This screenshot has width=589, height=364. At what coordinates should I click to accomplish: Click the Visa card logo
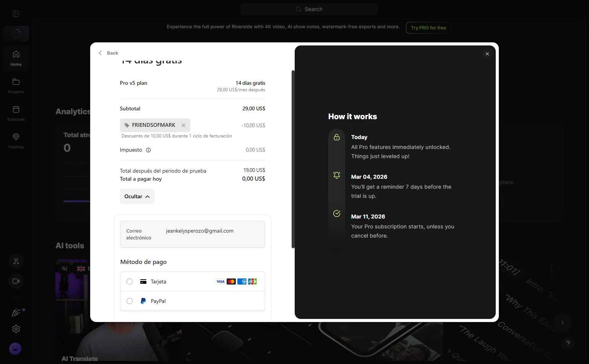tap(221, 281)
